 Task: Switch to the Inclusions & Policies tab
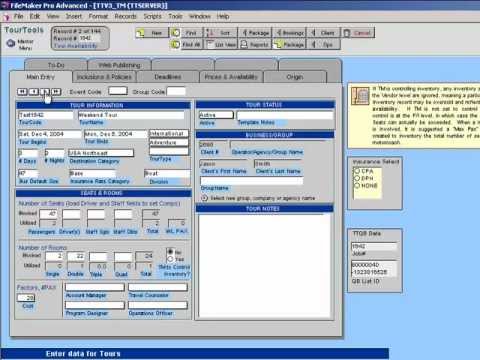tap(104, 77)
